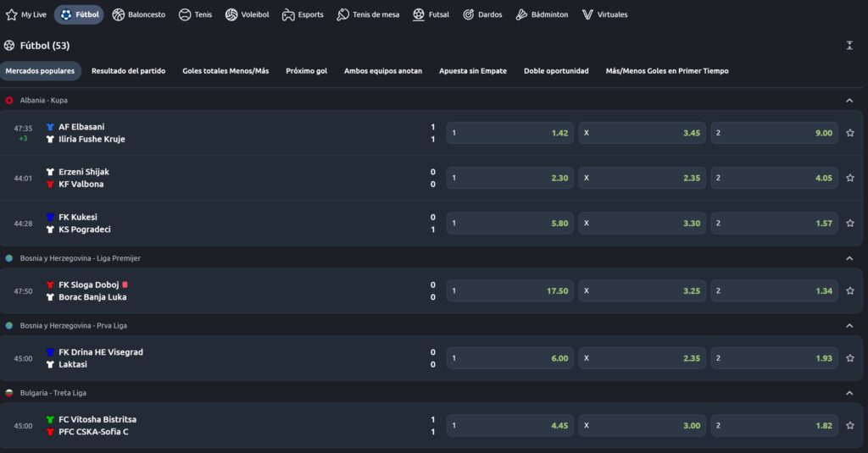Bet on AF Elbasani win at 1.42
This screenshot has width=868, height=453.
click(x=509, y=133)
